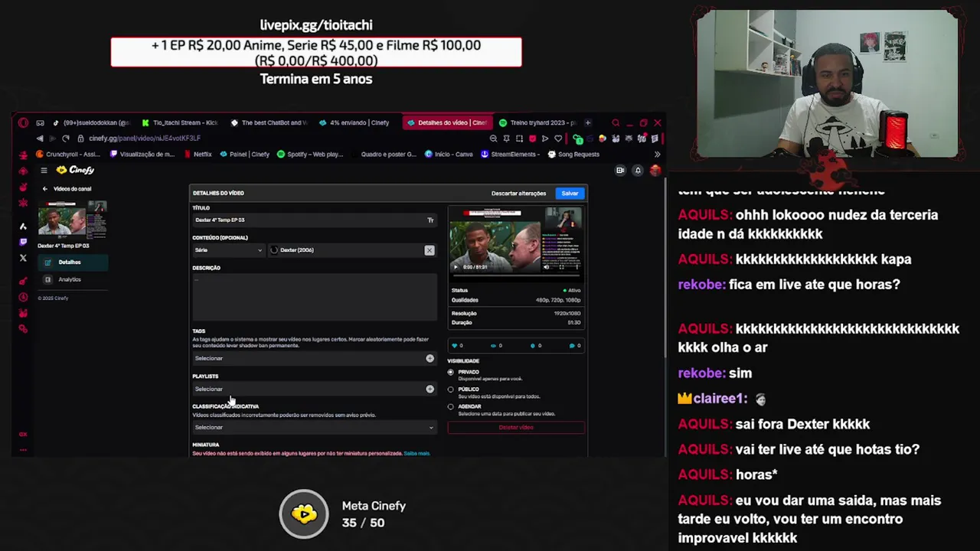This screenshot has height=551, width=980.
Task: Expand the Classificação Indicativa dropdown
Action: click(314, 427)
